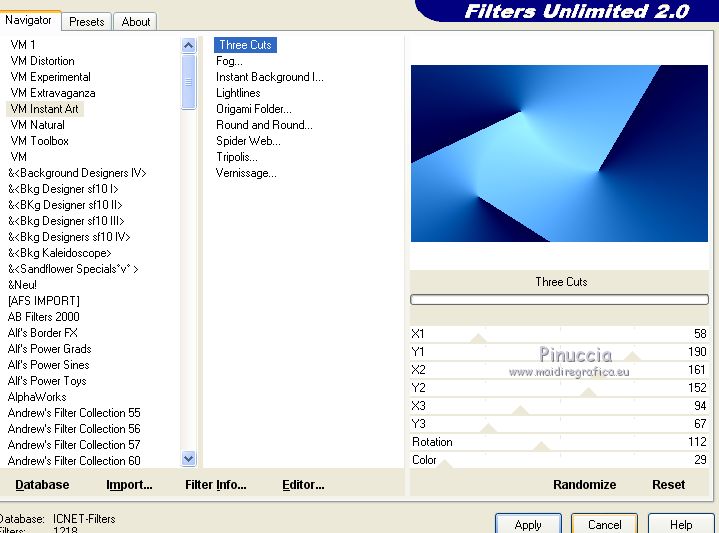Choose Round and Round... filter

pos(264,125)
